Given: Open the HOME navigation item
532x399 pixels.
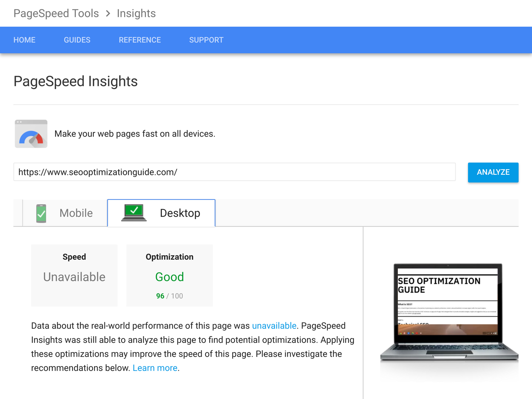Looking at the screenshot, I should pyautogui.click(x=24, y=40).
